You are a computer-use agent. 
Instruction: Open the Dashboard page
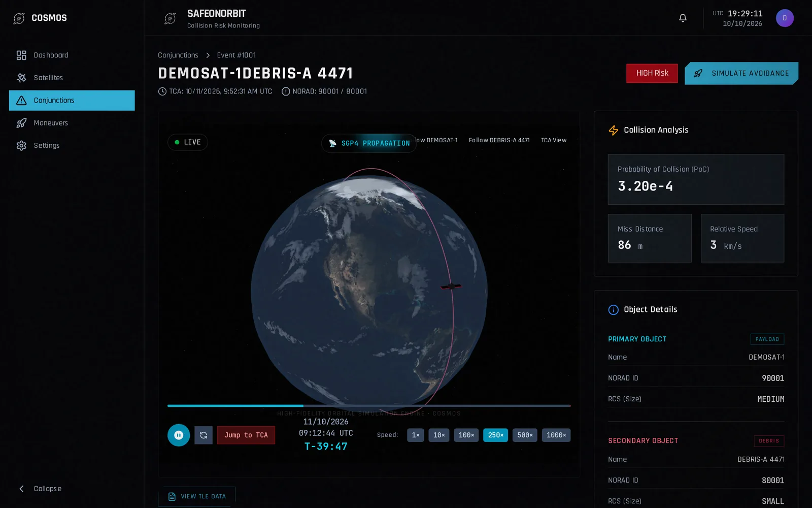tap(72, 55)
